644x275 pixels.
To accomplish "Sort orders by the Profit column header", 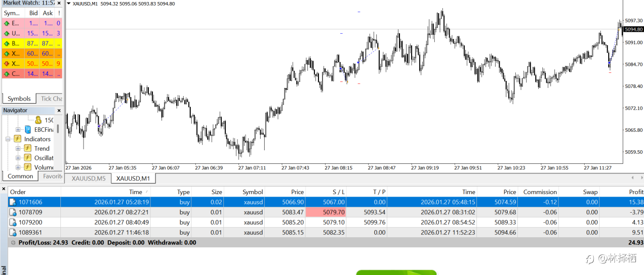I will click(x=635, y=192).
